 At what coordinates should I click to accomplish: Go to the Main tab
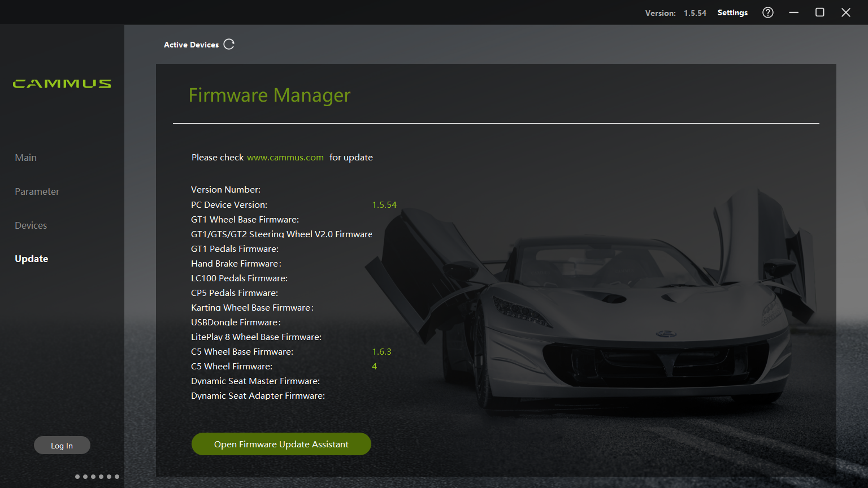click(25, 158)
